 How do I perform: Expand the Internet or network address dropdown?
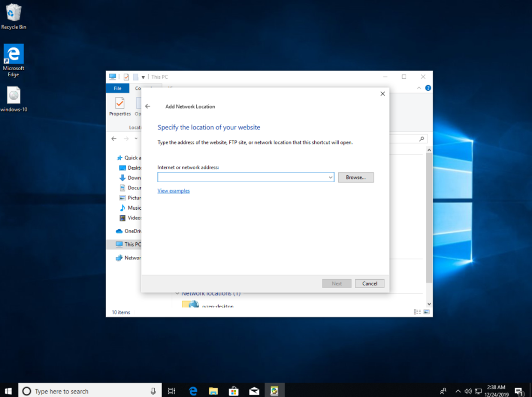(331, 177)
